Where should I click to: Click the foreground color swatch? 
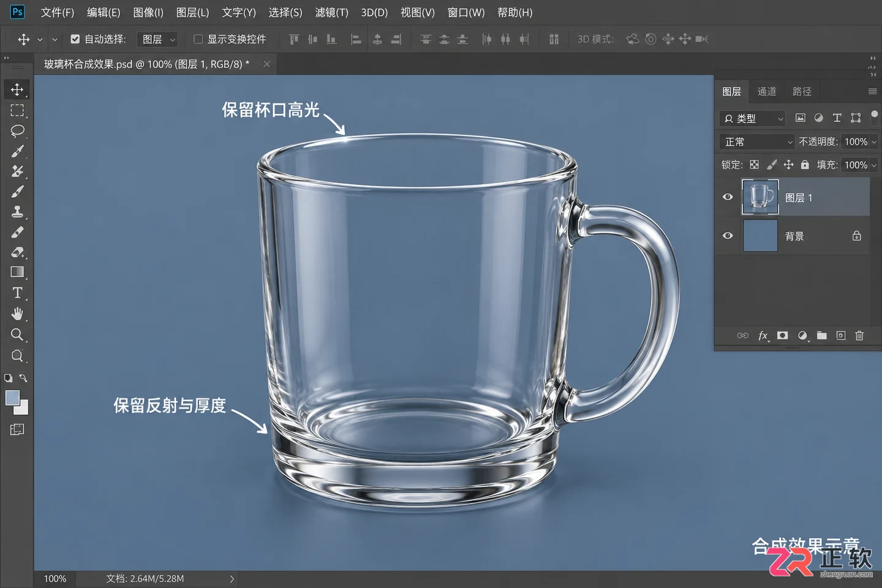[12, 398]
